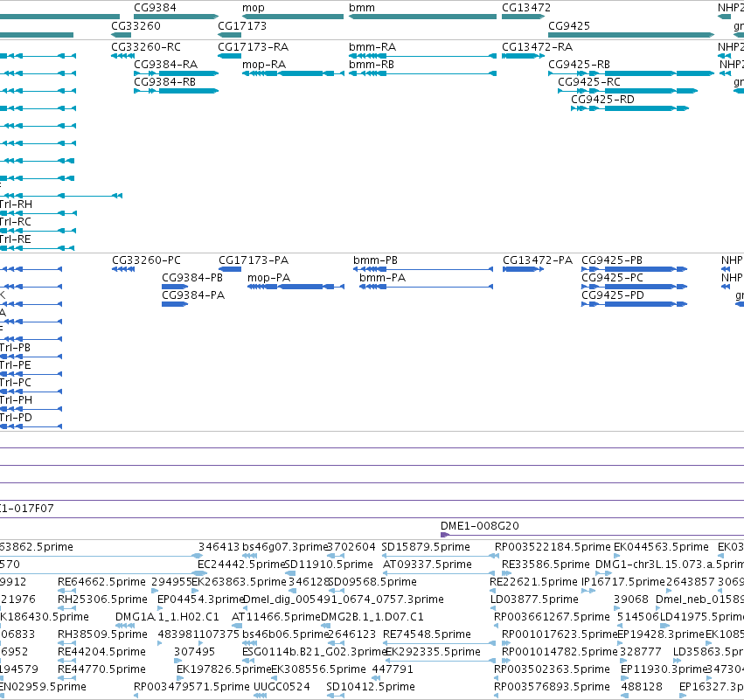Click the CG13472 gene label
Screen dimensions: 744x700
click(x=526, y=8)
